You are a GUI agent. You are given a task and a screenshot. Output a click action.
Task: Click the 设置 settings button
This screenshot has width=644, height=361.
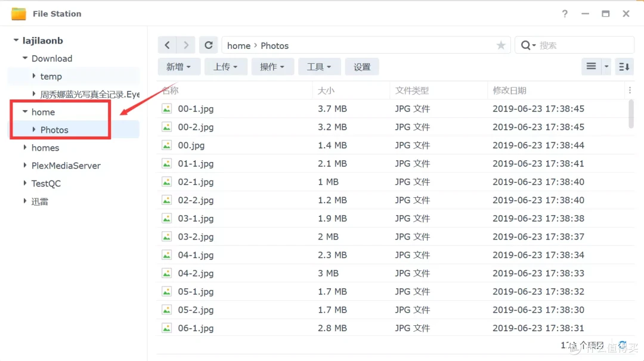[362, 67]
